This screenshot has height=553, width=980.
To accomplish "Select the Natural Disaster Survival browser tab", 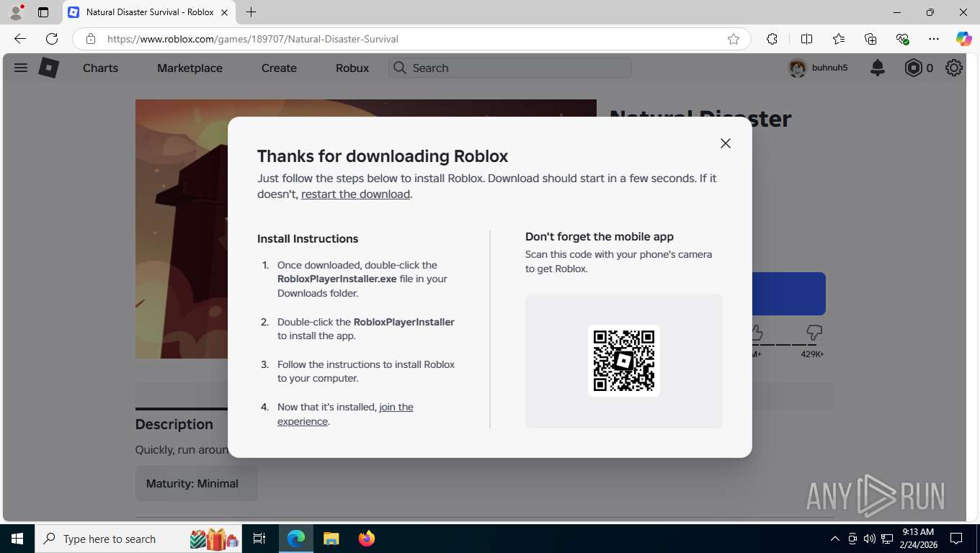I will coord(150,12).
